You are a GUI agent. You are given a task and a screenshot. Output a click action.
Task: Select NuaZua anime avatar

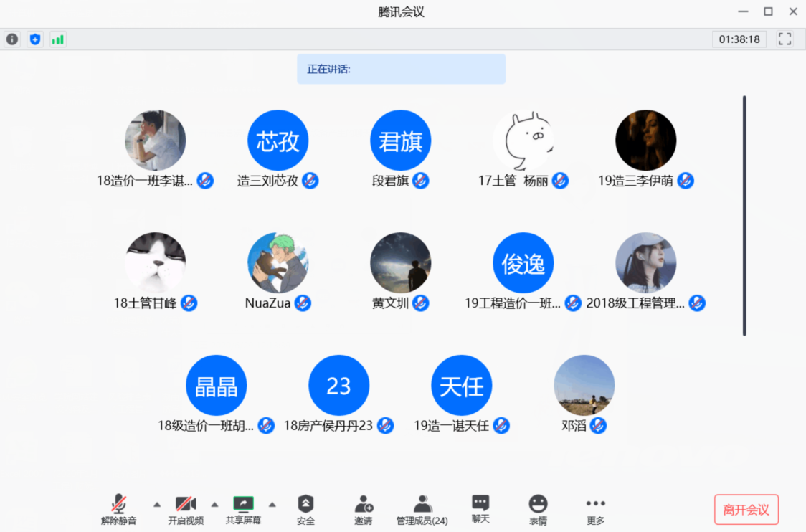[x=278, y=262]
